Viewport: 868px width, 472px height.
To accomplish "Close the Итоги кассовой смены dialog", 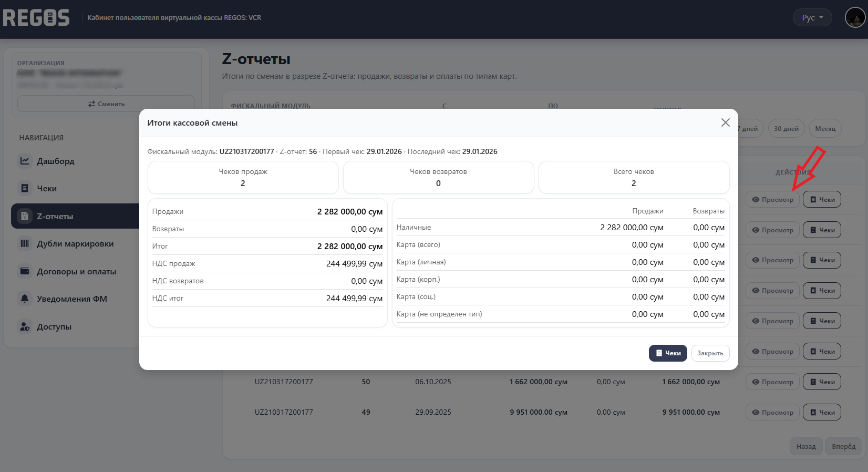I will (725, 122).
